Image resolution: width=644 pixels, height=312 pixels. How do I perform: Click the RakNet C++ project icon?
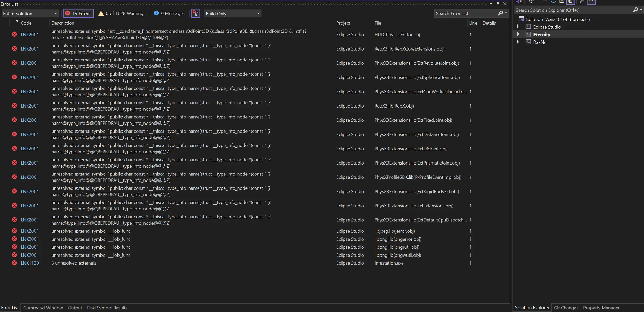tap(528, 42)
